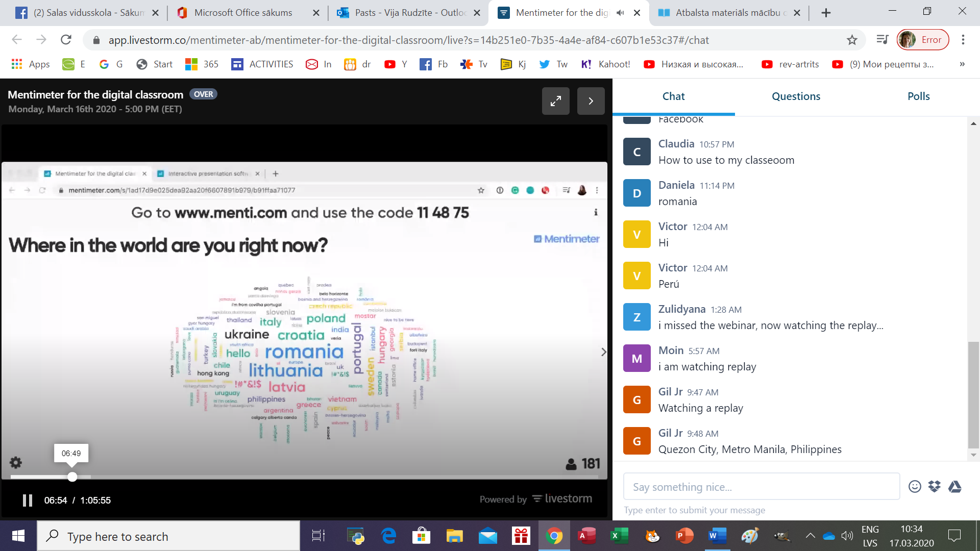980x551 pixels.
Task: Open the Низкая и высокая YouTube bookmark
Action: [x=693, y=64]
